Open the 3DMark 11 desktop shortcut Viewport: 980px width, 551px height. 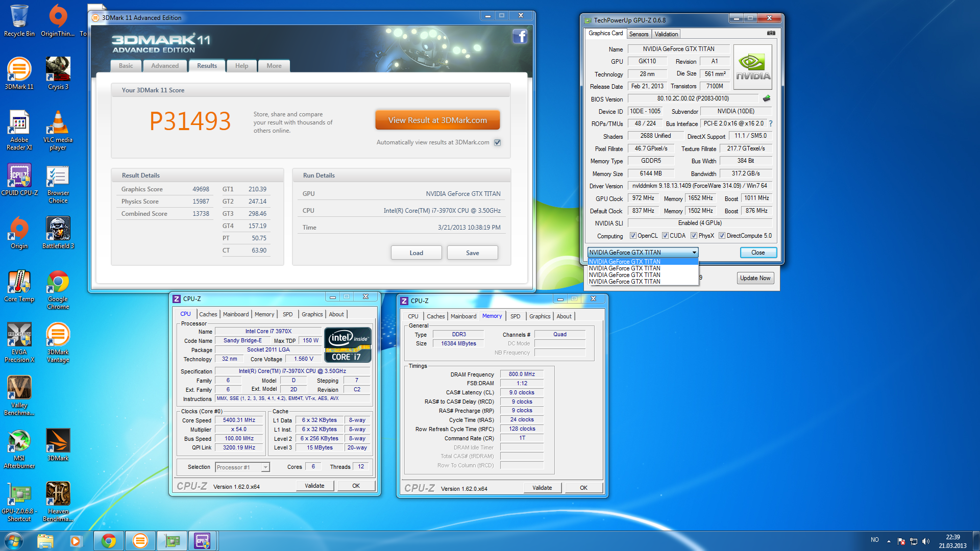[19, 73]
